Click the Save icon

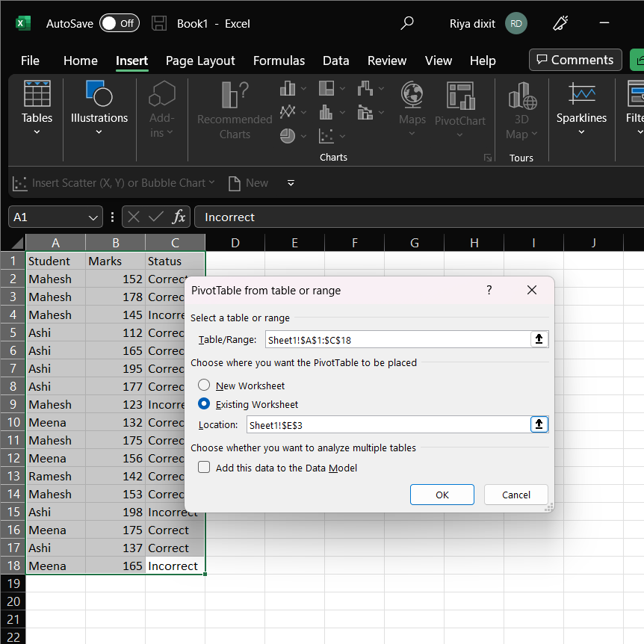tap(158, 22)
